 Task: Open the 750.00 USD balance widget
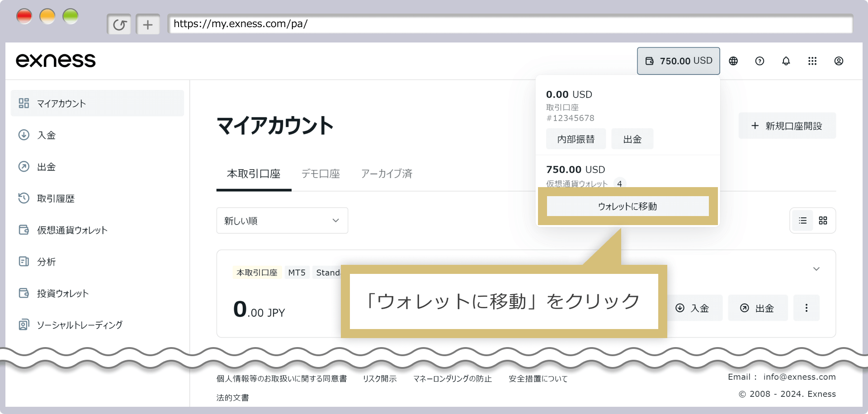(x=678, y=61)
